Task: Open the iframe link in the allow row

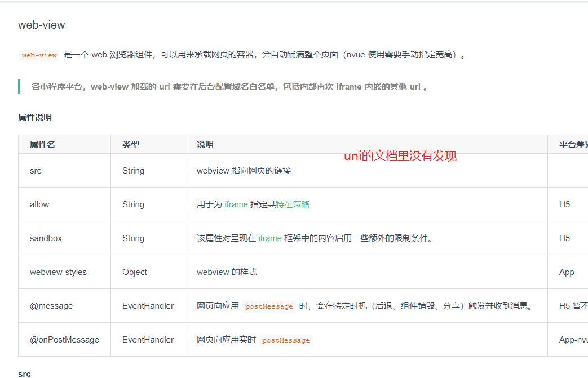Action: click(236, 204)
